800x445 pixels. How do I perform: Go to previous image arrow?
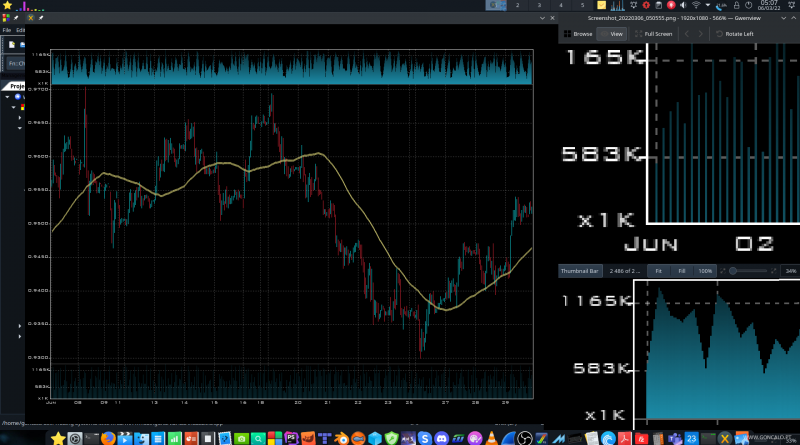click(686, 34)
